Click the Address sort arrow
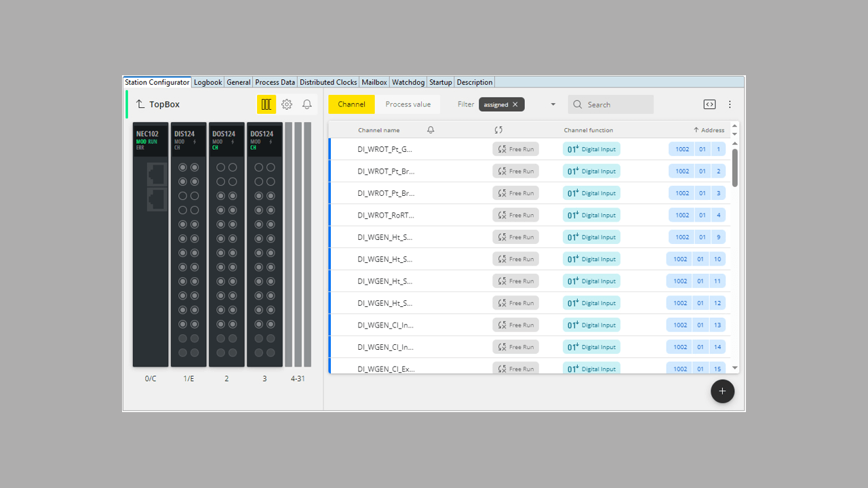Image resolution: width=868 pixels, height=488 pixels. (x=697, y=129)
